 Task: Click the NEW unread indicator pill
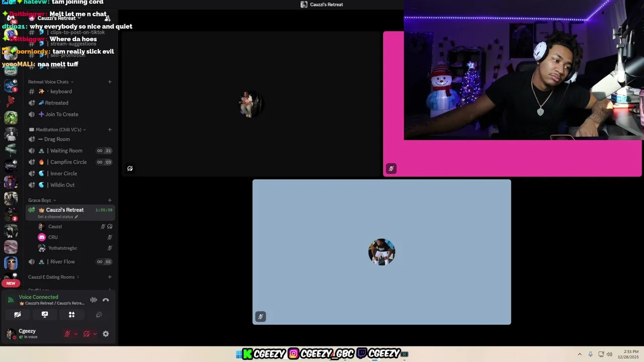pyautogui.click(x=11, y=284)
